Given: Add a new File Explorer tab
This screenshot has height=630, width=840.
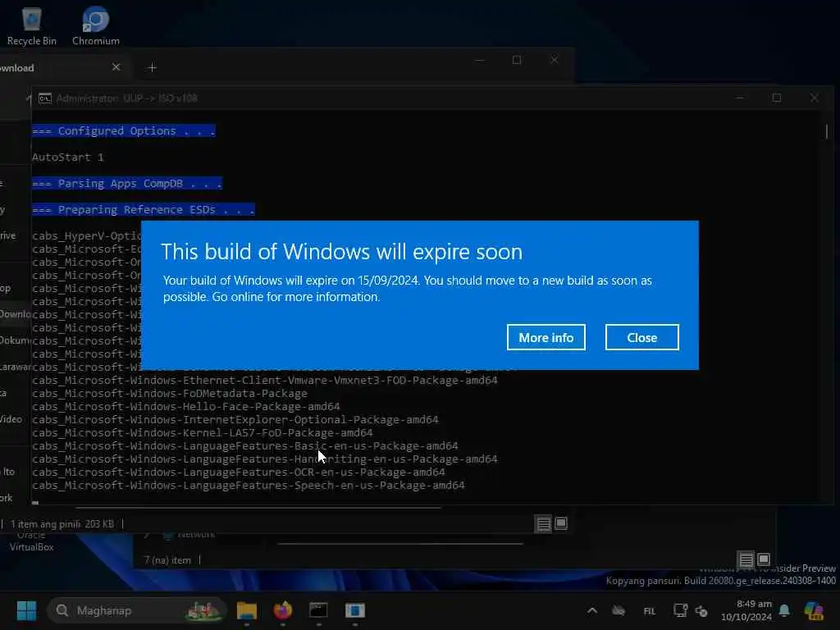Looking at the screenshot, I should coord(152,67).
